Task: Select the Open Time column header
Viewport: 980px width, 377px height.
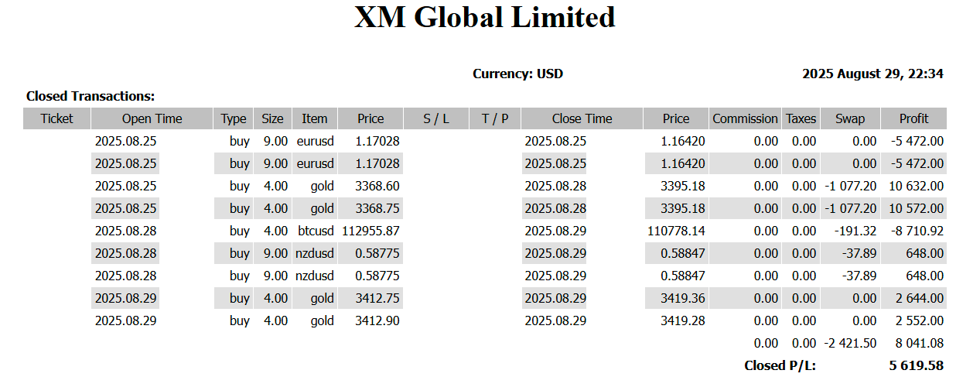Action: pyautogui.click(x=152, y=118)
